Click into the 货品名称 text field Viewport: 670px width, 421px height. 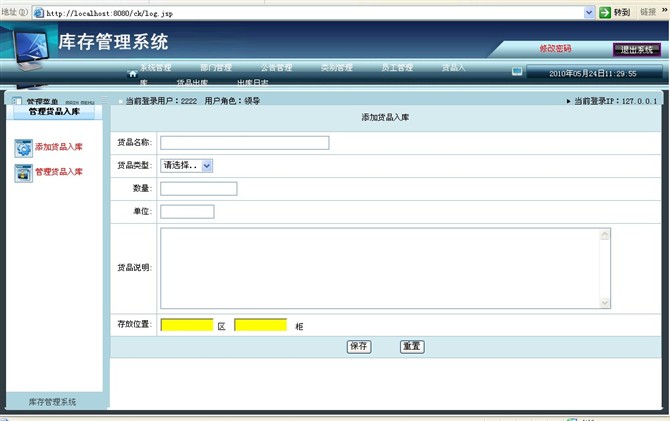(x=244, y=143)
